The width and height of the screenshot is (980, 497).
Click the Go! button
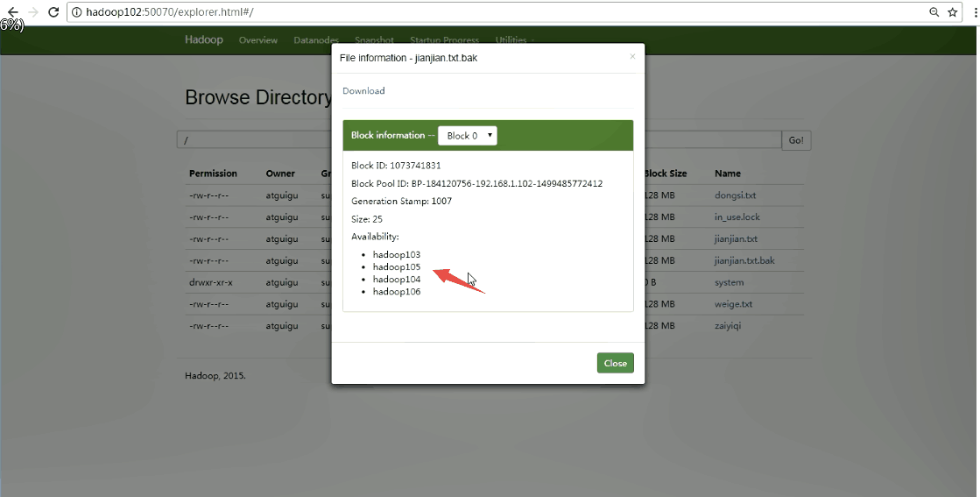[x=796, y=140]
